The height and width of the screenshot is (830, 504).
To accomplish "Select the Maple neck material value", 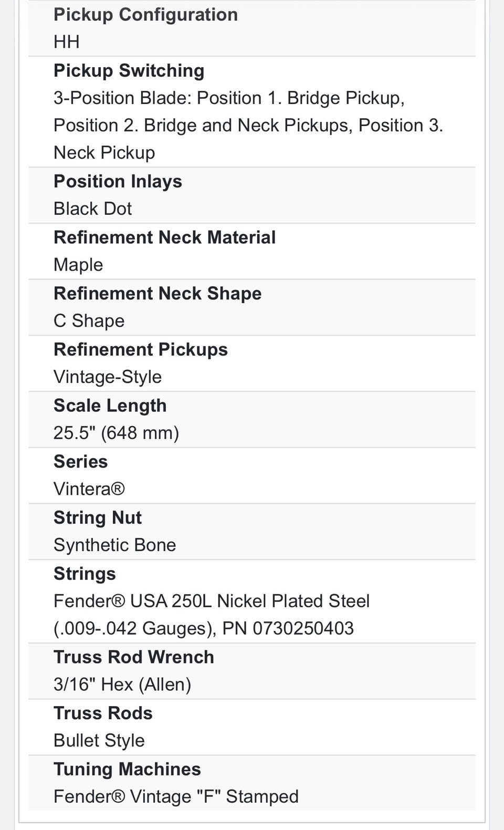I will [78, 265].
